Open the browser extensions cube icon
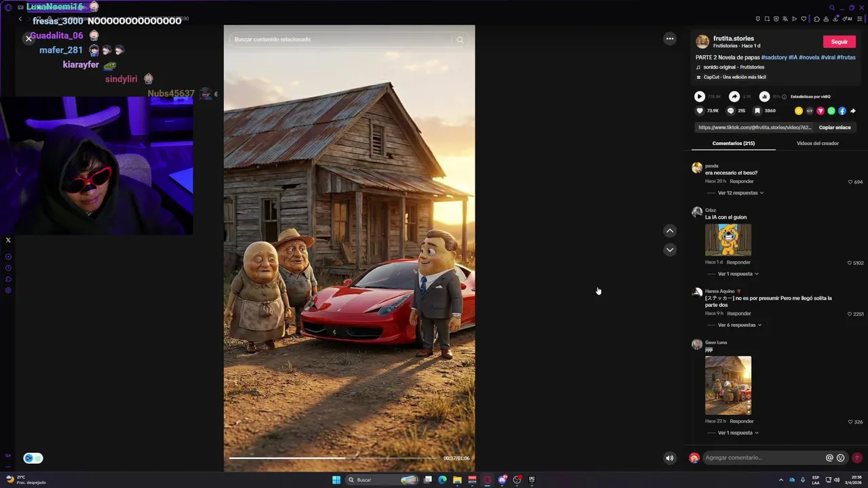The image size is (868, 488). (x=816, y=19)
